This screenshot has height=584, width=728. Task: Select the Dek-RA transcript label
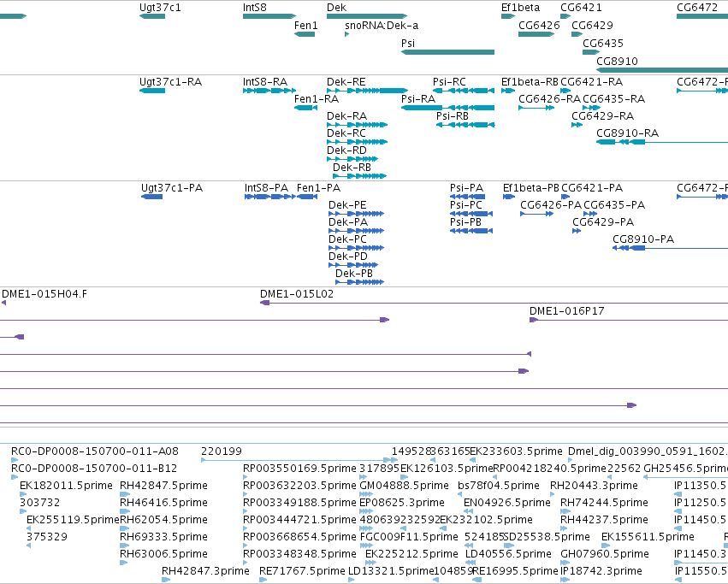pyautogui.click(x=346, y=115)
